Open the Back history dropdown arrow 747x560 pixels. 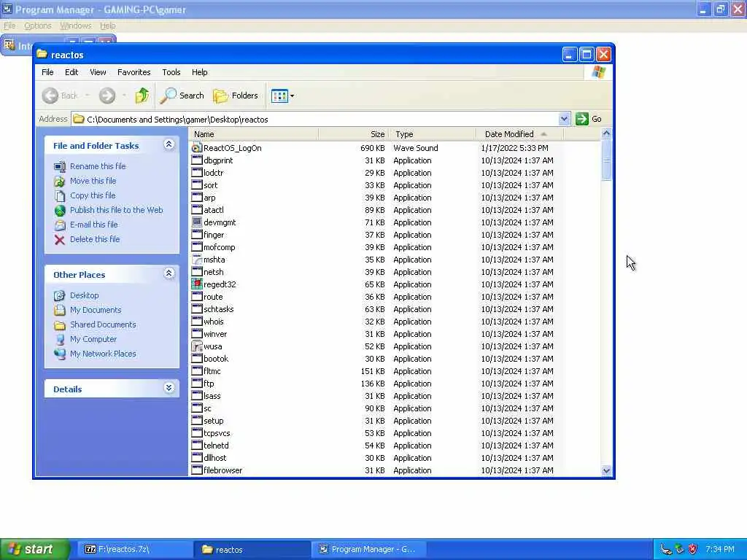(88, 96)
